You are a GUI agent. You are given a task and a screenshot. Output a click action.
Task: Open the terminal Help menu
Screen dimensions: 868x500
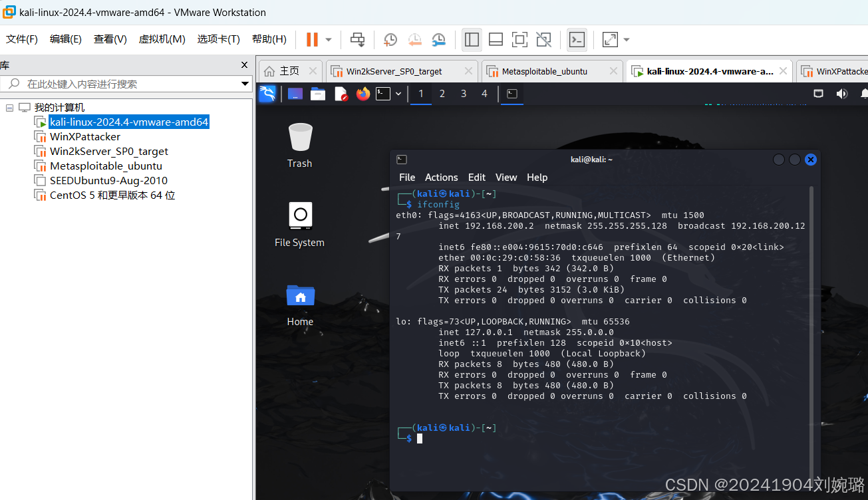coord(537,178)
